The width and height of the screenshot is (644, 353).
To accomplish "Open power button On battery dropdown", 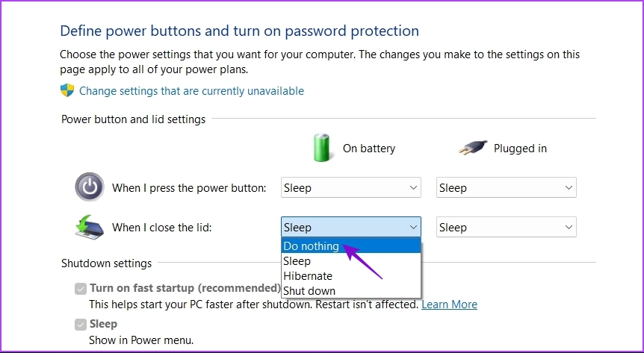I will 350,187.
